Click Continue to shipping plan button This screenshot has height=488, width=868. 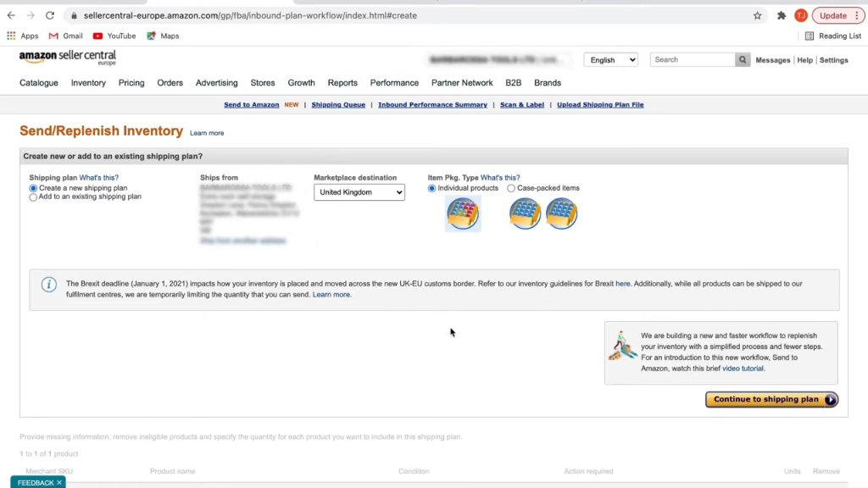[771, 400]
